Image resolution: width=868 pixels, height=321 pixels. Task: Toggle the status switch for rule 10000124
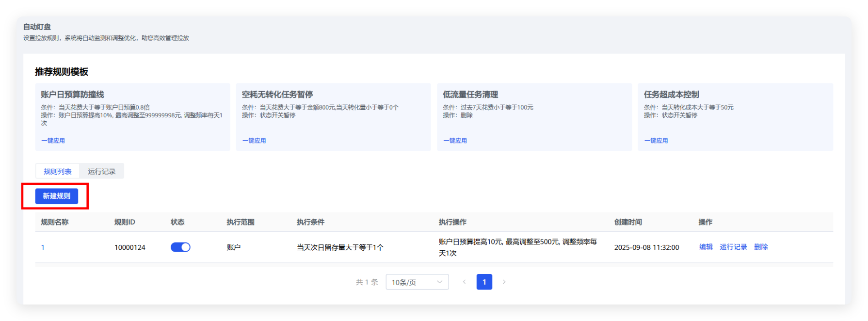180,247
